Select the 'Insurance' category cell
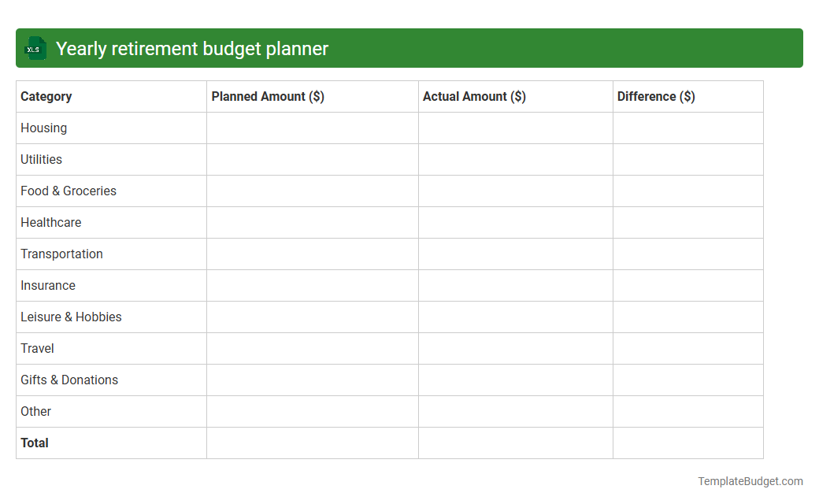The image size is (819, 504). [48, 285]
